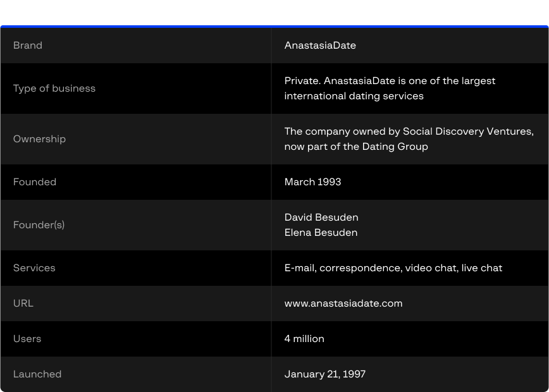This screenshot has width=549, height=392.
Task: Select the 4 million users value
Action: pyautogui.click(x=304, y=339)
